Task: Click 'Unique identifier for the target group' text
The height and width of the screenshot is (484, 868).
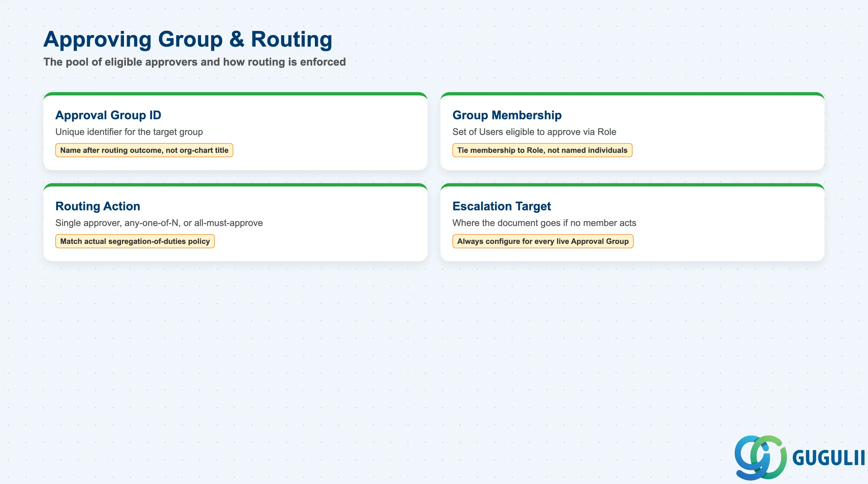Action: point(129,132)
